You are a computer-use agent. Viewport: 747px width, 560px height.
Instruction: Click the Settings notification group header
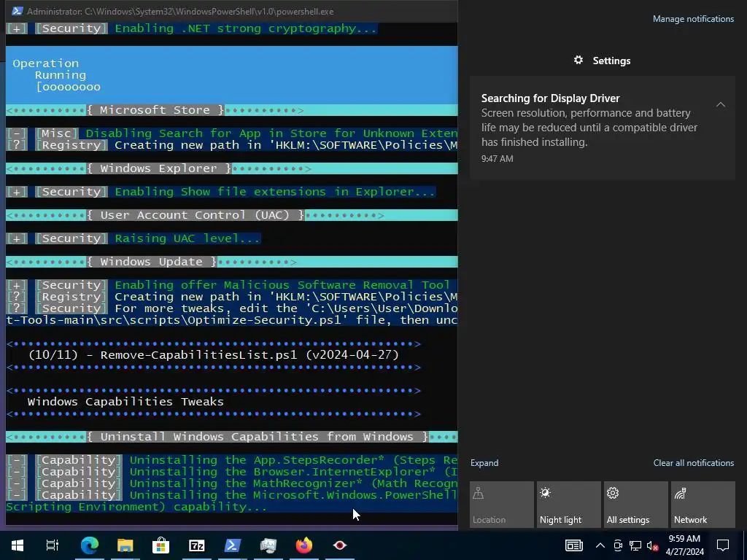coord(602,61)
